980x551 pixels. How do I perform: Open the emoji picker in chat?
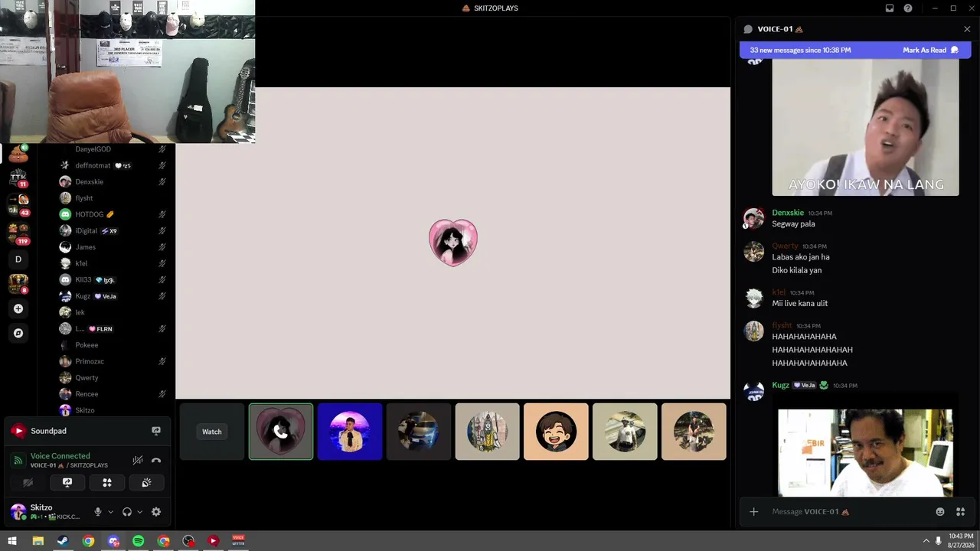pos(940,511)
